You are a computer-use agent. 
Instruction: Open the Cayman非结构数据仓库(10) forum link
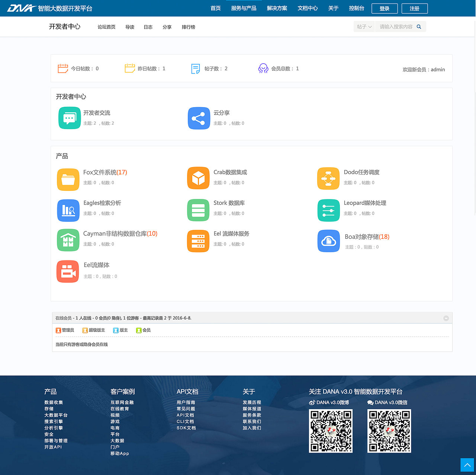pyautogui.click(x=120, y=234)
